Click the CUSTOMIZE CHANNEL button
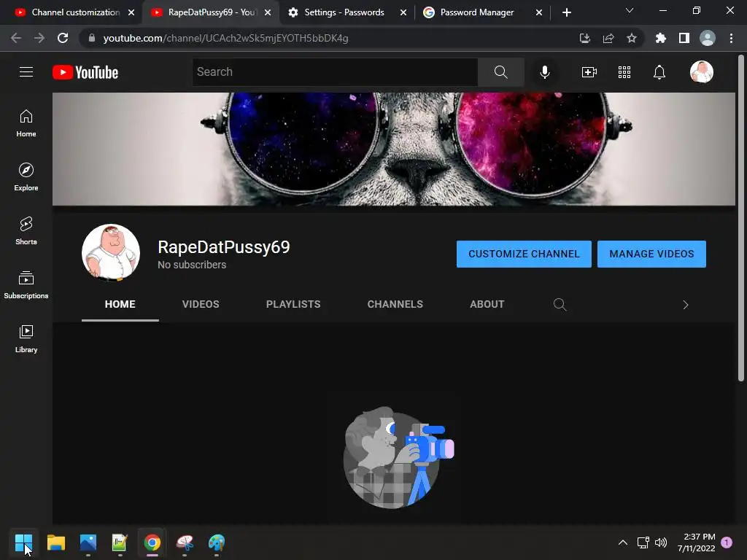Screen dimensions: 747x560 524,254
